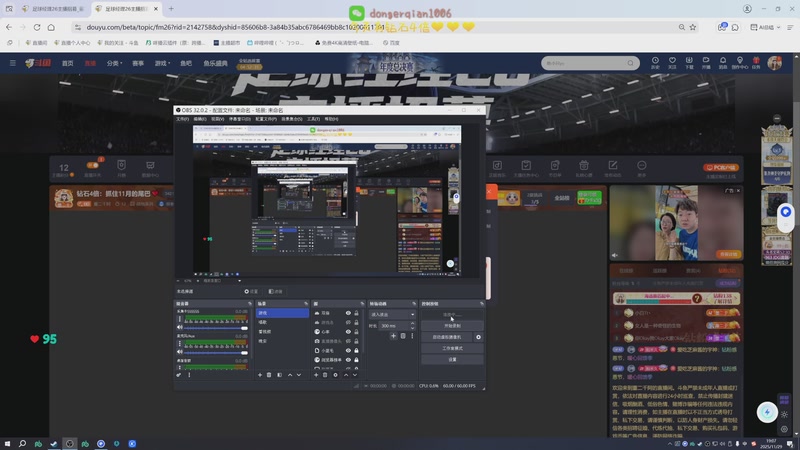Image resolution: width=800 pixels, height=450 pixels.
Task: Open settings button in OBS controls
Action: (x=452, y=360)
